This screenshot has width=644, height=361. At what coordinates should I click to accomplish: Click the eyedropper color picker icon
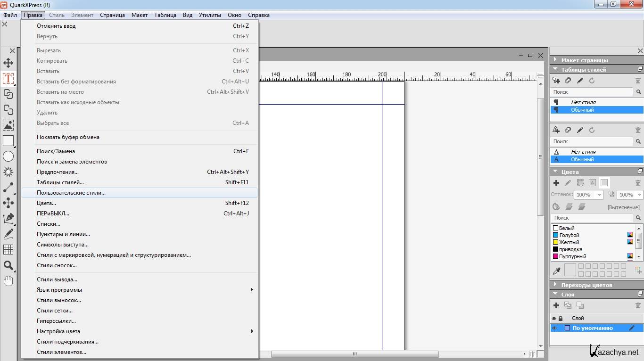pos(556,271)
